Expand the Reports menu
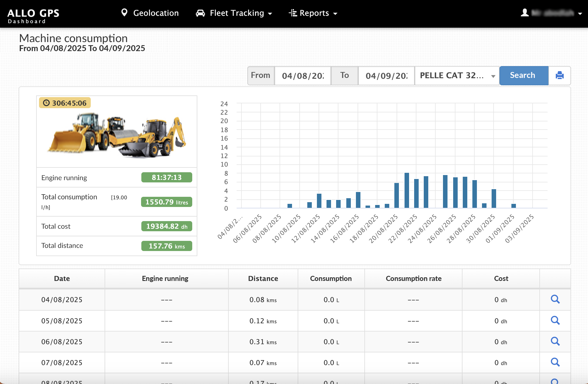Viewport: 588px width, 384px height. pyautogui.click(x=314, y=13)
